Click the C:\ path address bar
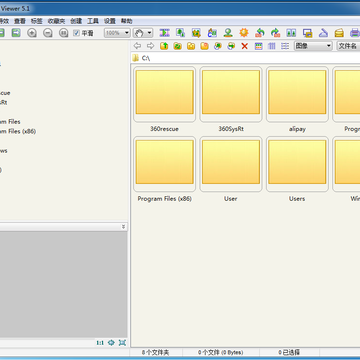360x360 pixels. pos(246,58)
